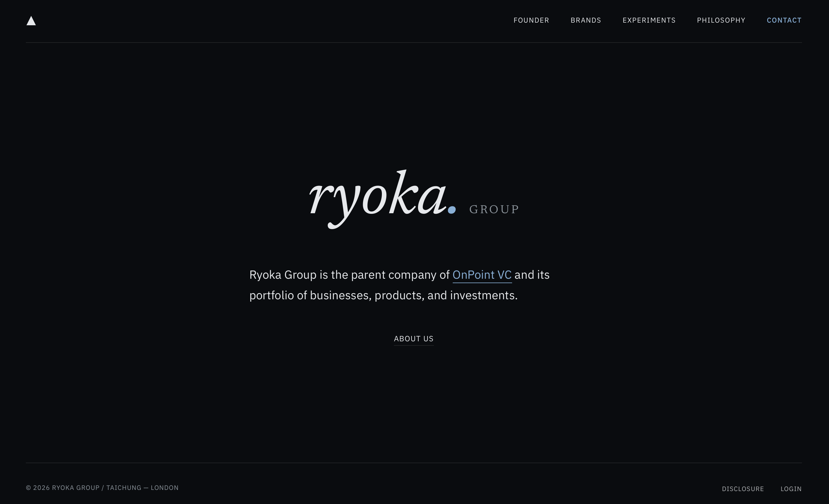Image resolution: width=829 pixels, height=504 pixels.
Task: Open the Founder nav item
Action: pos(531,20)
